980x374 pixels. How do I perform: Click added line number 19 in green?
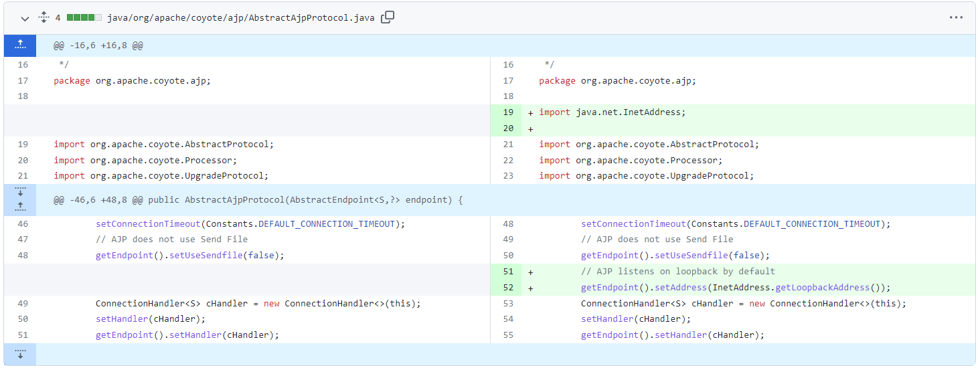508,112
